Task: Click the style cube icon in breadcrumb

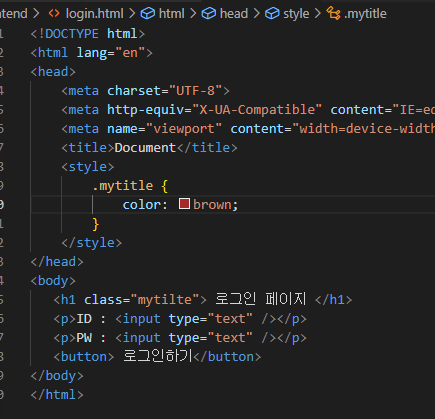Action: point(272,14)
